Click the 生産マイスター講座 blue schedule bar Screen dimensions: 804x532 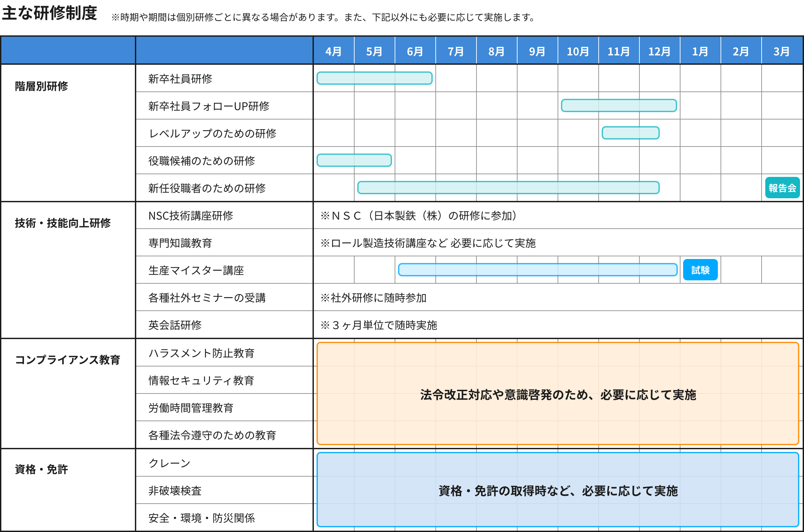(x=538, y=270)
